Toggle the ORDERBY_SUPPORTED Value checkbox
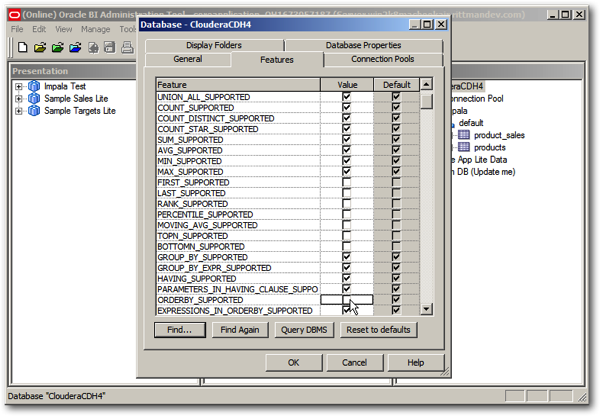Image resolution: width=600 pixels, height=416 pixels. click(x=347, y=300)
